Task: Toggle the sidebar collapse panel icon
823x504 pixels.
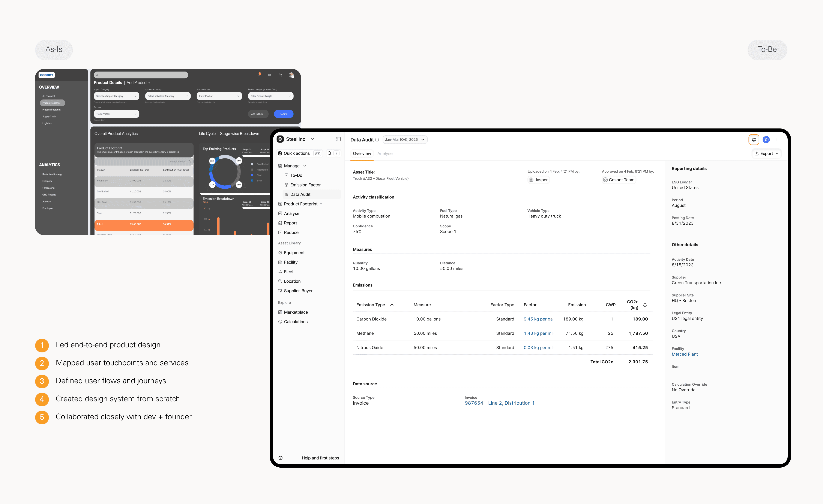Action: click(x=338, y=139)
